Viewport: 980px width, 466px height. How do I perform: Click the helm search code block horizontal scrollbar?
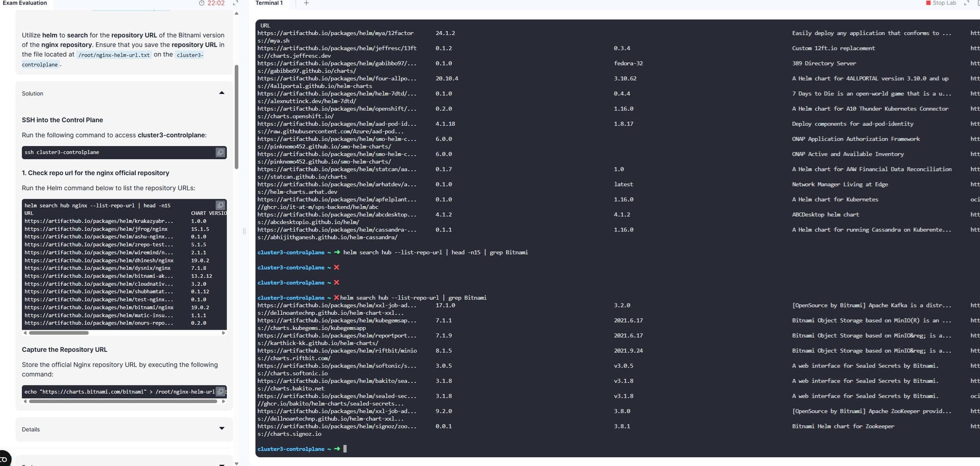tap(59, 333)
